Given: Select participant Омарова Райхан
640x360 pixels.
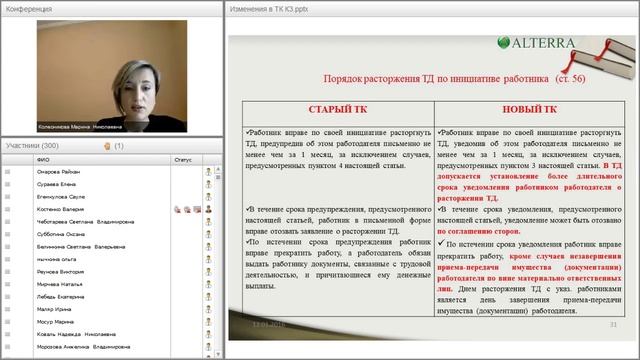Looking at the screenshot, I should (58, 172).
